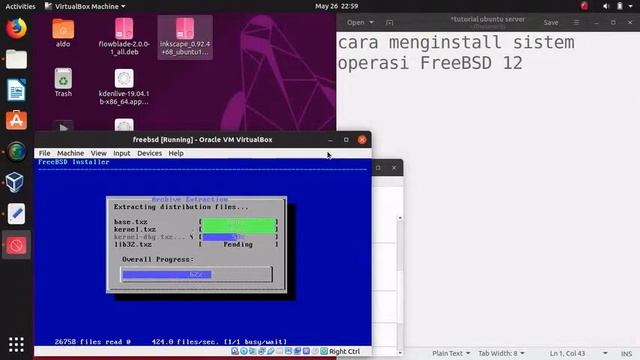Viewport: 640px width, 360px height.
Task: Click VirtualBox display settings status icon
Action: click(x=289, y=351)
